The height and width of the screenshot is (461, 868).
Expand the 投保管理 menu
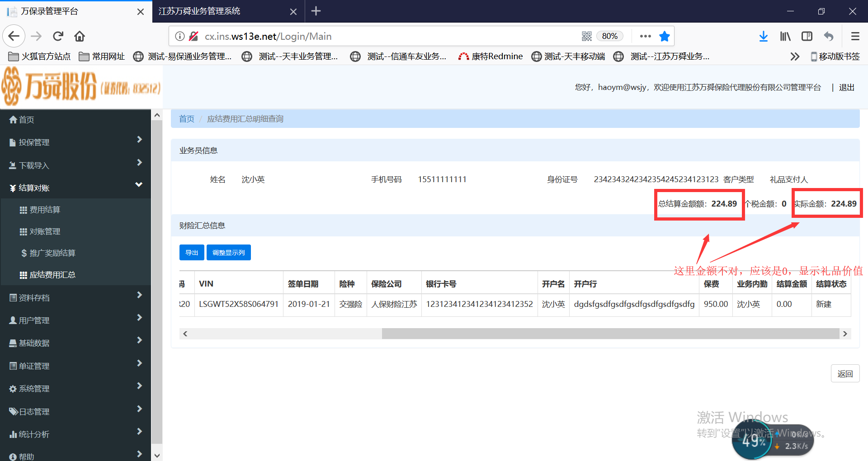point(75,142)
